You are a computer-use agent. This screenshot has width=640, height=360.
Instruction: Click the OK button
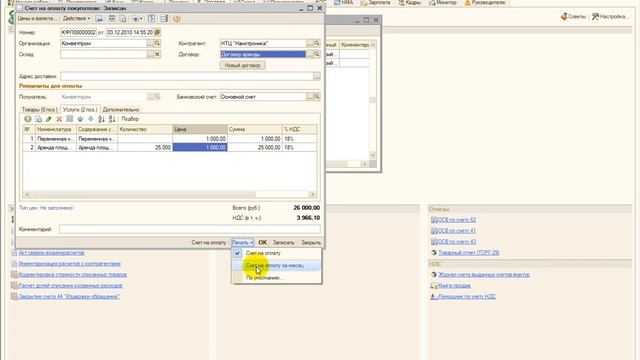262,242
